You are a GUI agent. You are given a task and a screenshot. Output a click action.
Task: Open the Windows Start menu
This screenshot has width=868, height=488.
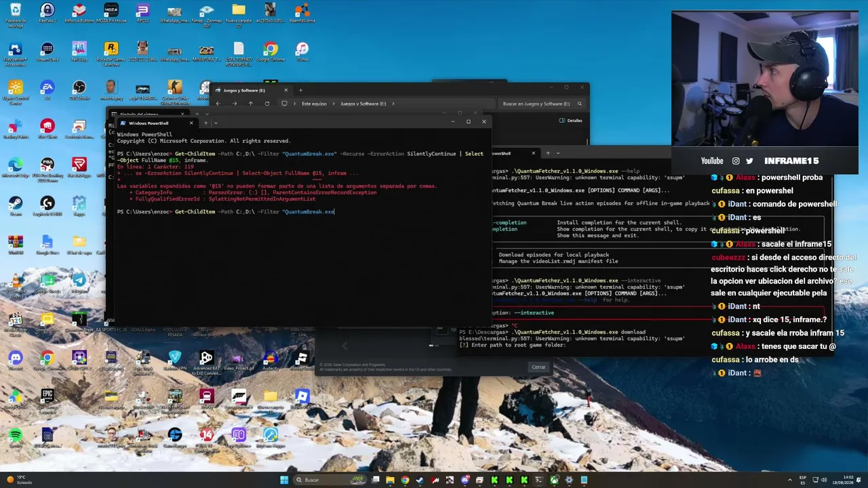click(x=284, y=480)
